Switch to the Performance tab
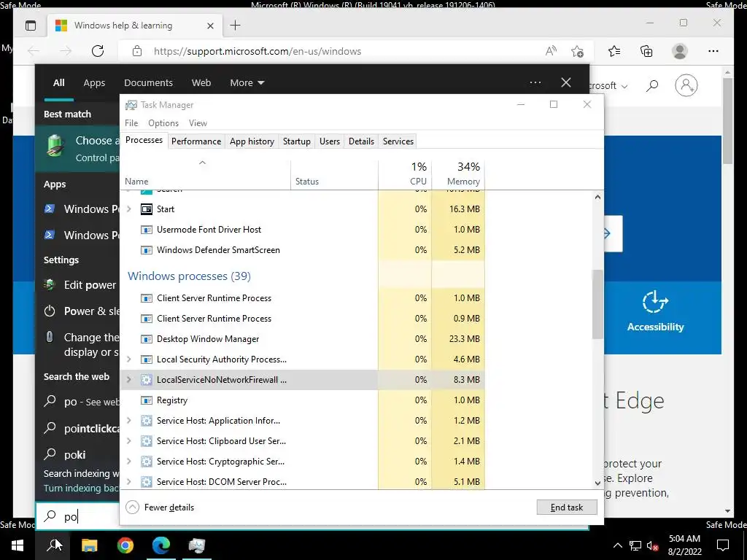 196,141
